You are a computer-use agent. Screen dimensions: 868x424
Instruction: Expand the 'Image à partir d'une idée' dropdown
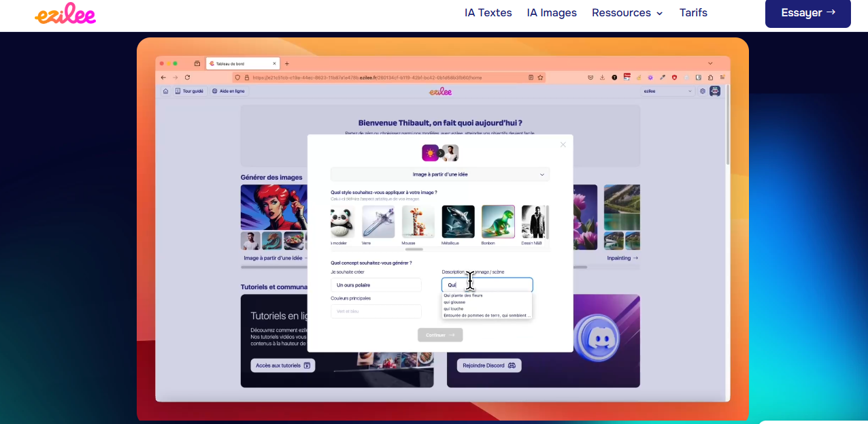(440, 174)
